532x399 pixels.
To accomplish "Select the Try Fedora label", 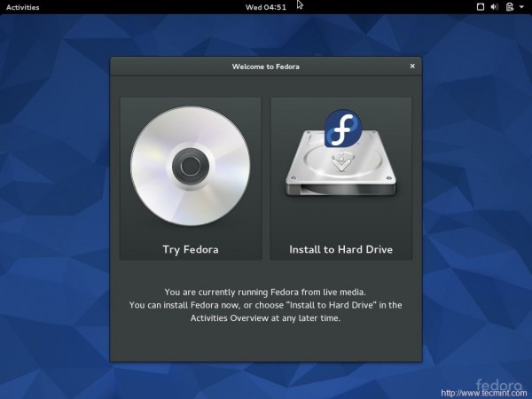I will click(x=190, y=249).
